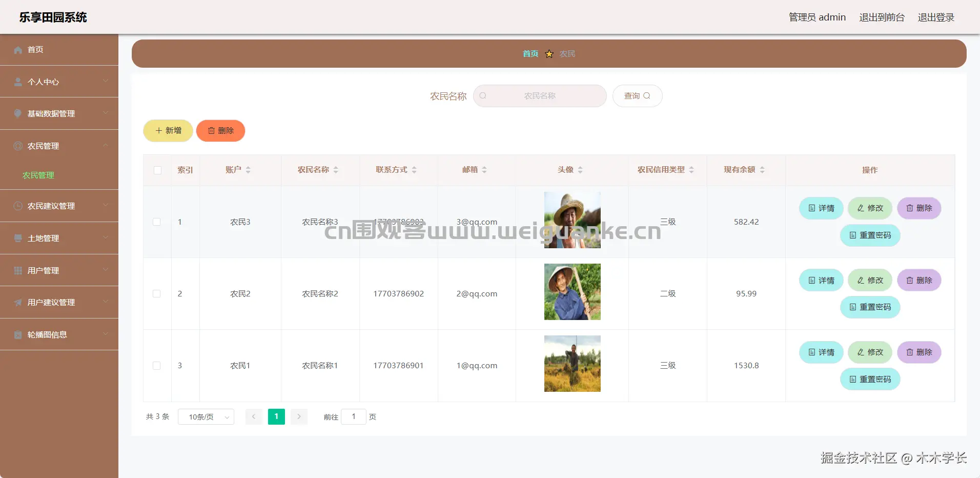
Task: Expand the 土地管理 menu chevron
Action: tap(106, 237)
